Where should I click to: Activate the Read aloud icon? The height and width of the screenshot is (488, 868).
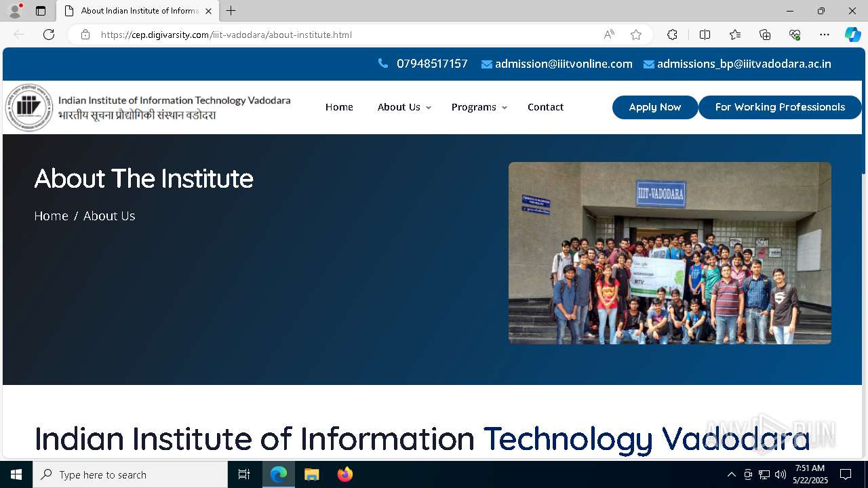[609, 35]
